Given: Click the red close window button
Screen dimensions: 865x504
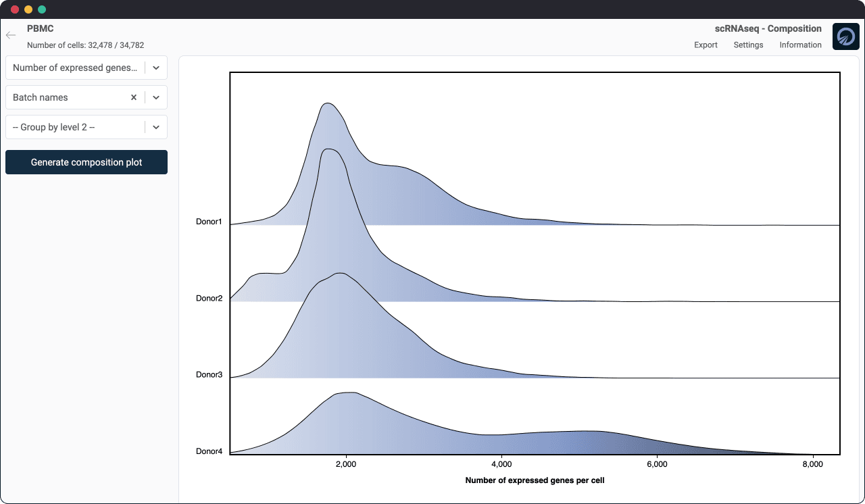Looking at the screenshot, I should click(x=15, y=9).
